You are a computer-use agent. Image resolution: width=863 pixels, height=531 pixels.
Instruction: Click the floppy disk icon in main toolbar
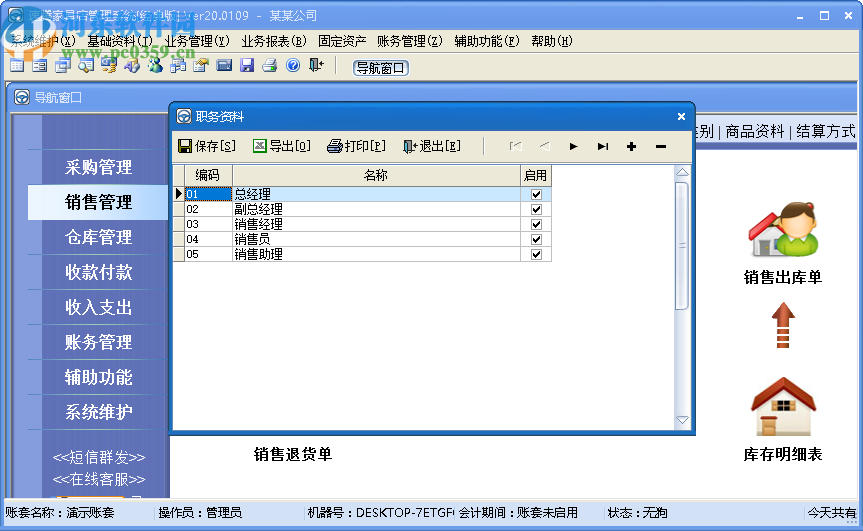tap(247, 66)
